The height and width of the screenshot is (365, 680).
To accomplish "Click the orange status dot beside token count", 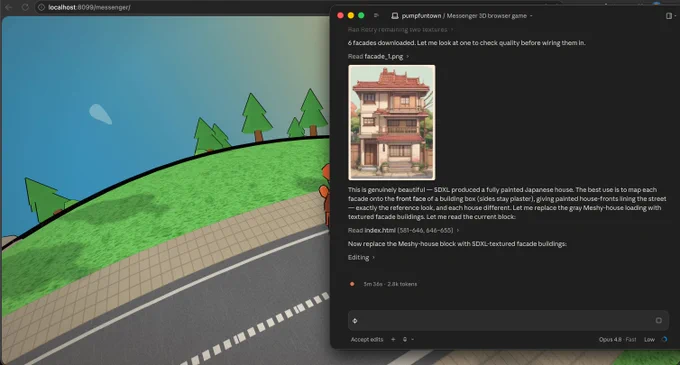I will (x=352, y=284).
